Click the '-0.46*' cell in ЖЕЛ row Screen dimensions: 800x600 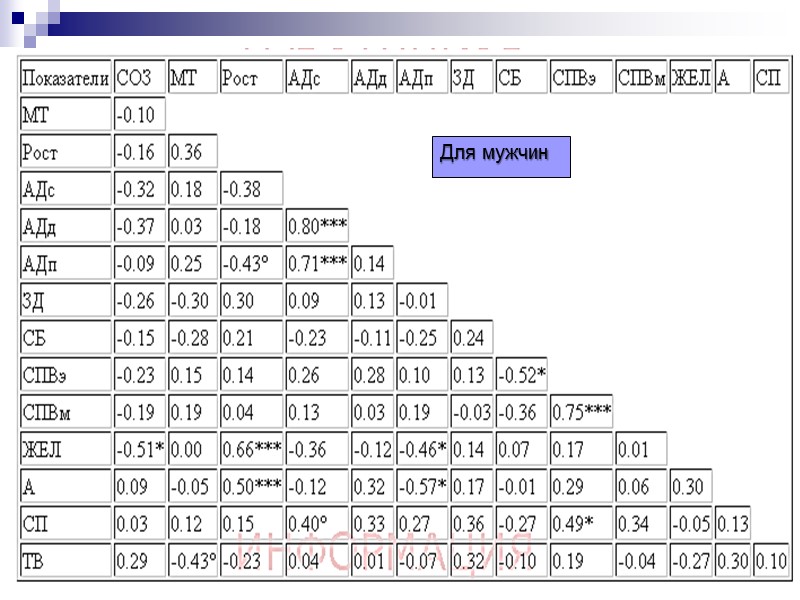pos(422,449)
